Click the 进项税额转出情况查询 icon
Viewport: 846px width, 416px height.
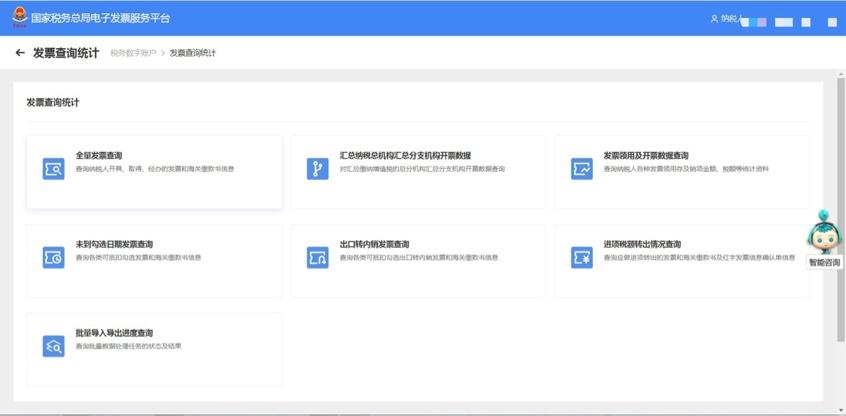coord(582,257)
